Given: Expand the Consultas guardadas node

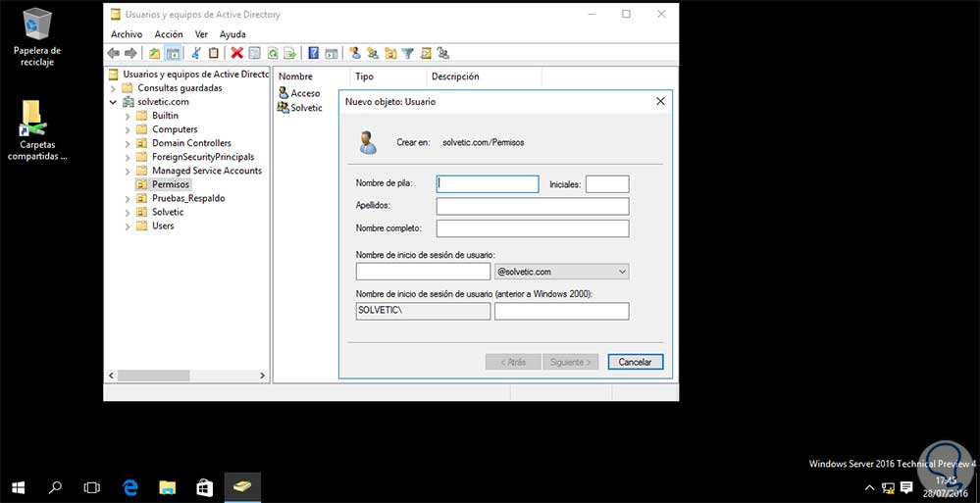Looking at the screenshot, I should pos(113,88).
